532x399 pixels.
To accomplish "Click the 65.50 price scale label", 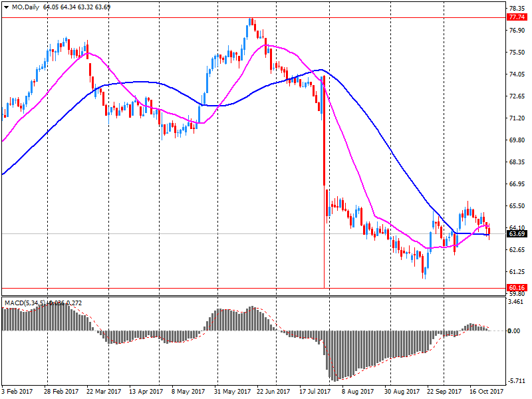I will pyautogui.click(x=517, y=206).
